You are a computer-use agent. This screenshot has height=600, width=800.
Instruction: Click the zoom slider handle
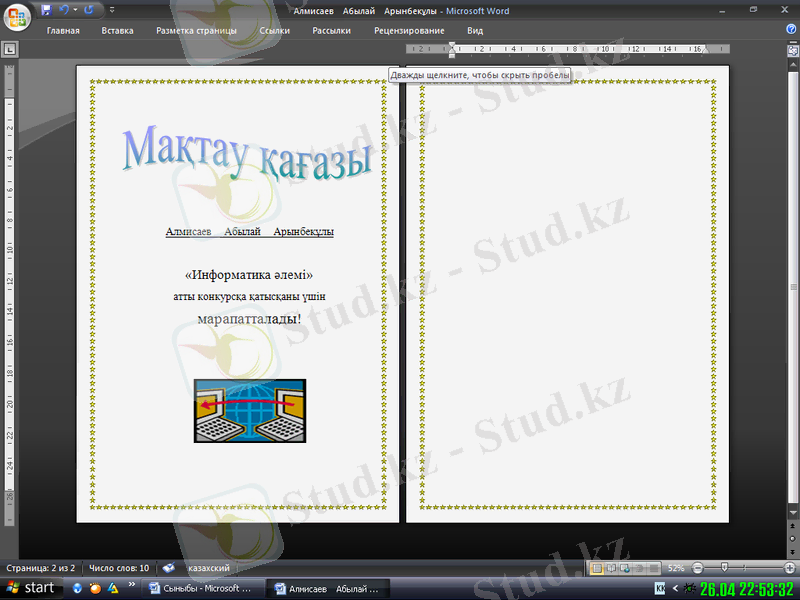coord(724,568)
